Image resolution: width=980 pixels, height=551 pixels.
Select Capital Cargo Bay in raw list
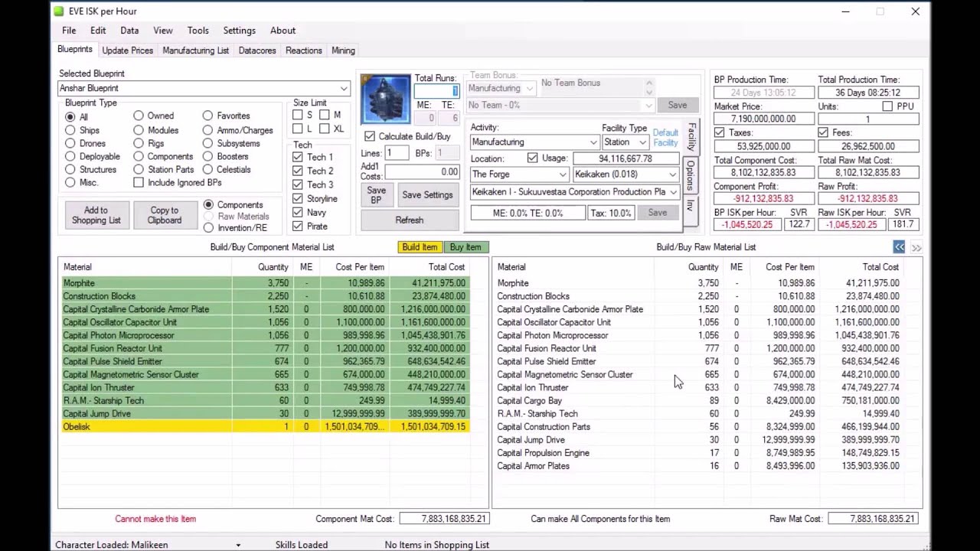(x=698, y=401)
